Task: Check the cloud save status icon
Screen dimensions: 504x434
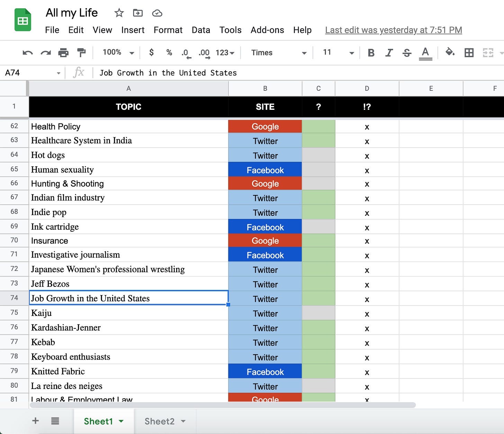Action: coord(157,13)
